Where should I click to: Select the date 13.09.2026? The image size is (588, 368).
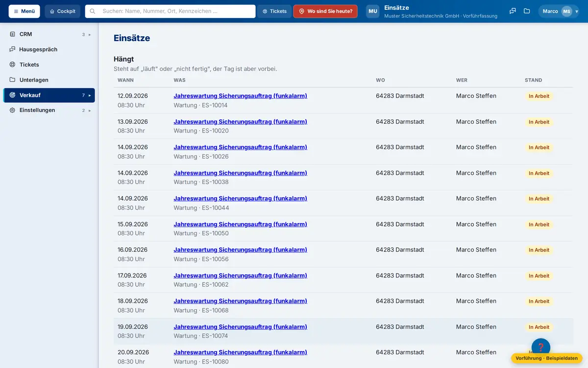click(133, 122)
